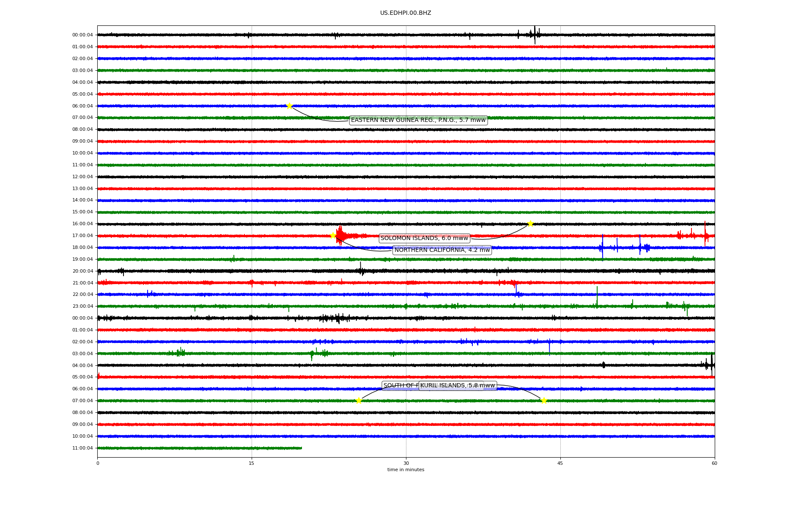Click the Northern California event star marker
Screen dimensions: 812x508
[x=333, y=235]
